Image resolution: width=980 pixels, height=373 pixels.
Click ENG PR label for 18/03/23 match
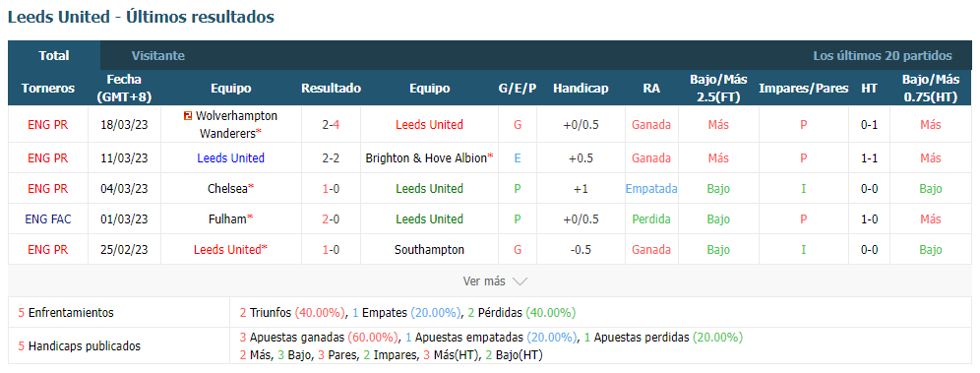click(48, 124)
